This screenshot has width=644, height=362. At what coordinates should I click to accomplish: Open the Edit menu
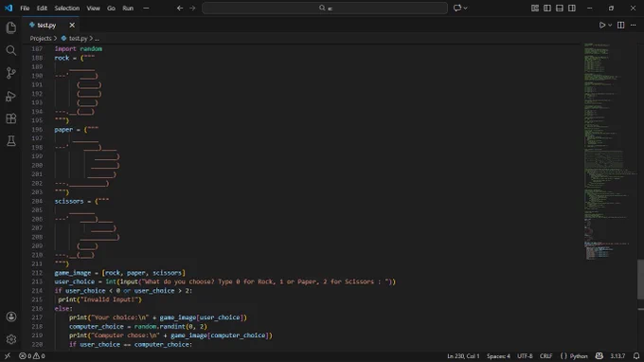(x=42, y=8)
